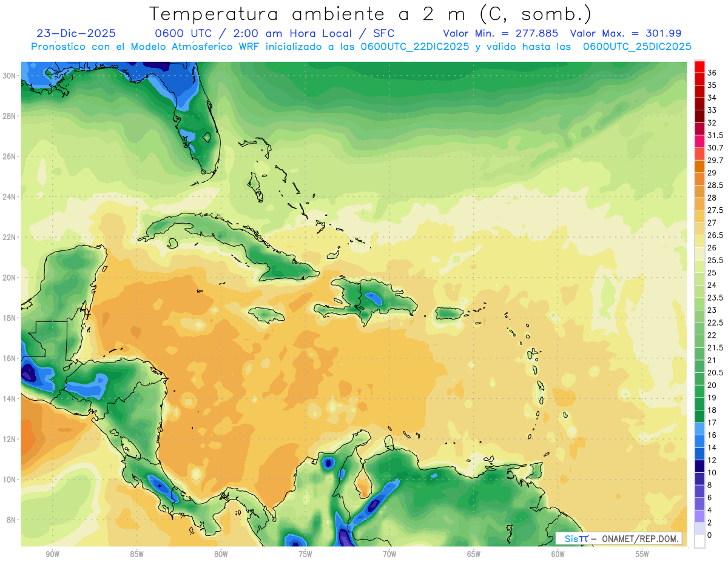The image size is (728, 562).
Task: Click the island of Jamaica on the map
Action: pyautogui.click(x=267, y=314)
